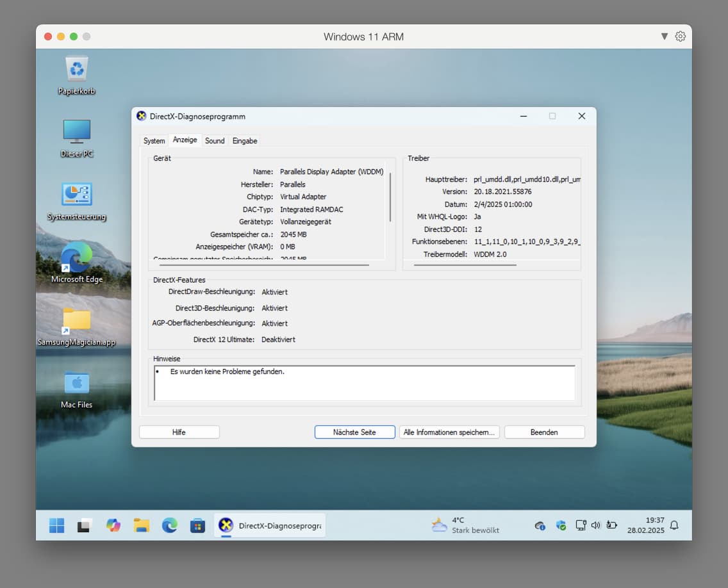This screenshot has height=588, width=728.
Task: Click 'Aktiviert' next to Direct3D-Beschleunigung
Action: coord(274,308)
